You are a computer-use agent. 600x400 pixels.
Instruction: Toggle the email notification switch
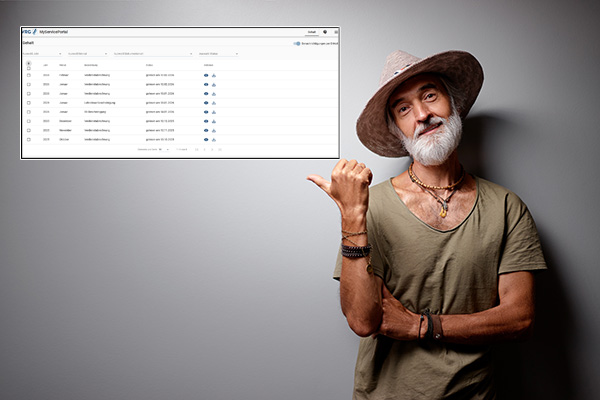click(297, 44)
